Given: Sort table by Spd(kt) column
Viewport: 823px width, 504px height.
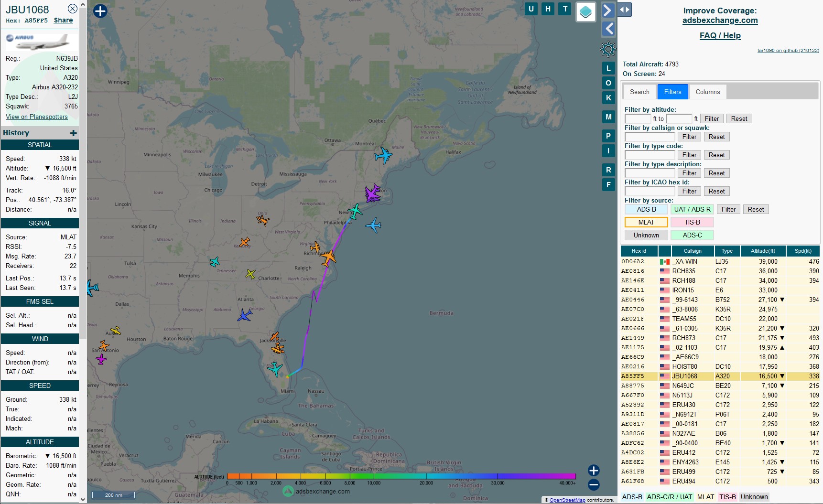Looking at the screenshot, I should 803,251.
